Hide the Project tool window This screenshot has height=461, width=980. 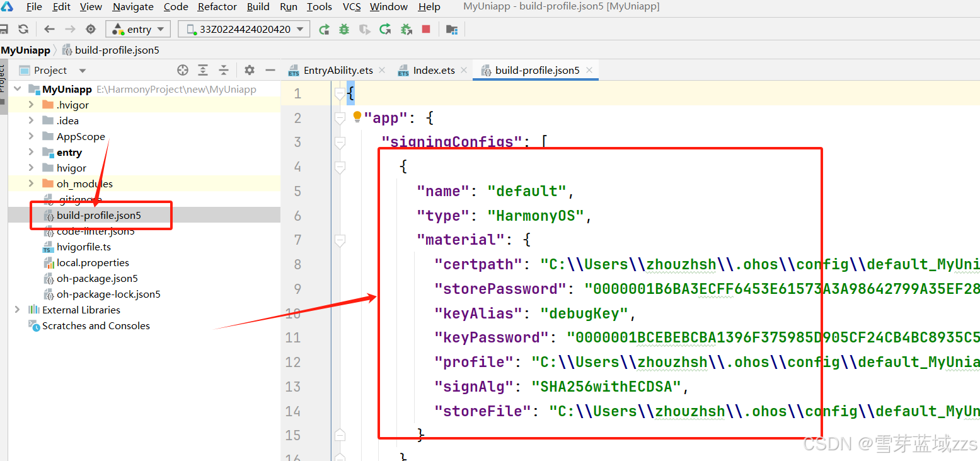(x=270, y=70)
